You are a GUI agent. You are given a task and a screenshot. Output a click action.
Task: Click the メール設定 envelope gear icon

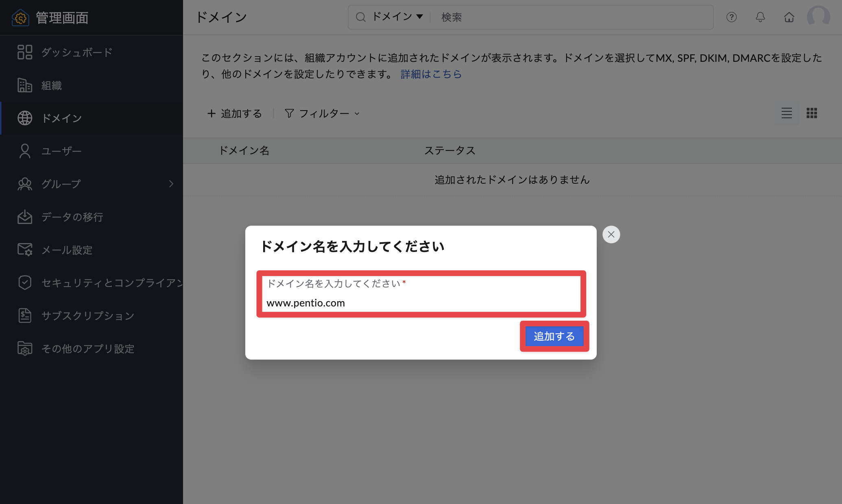click(x=25, y=250)
